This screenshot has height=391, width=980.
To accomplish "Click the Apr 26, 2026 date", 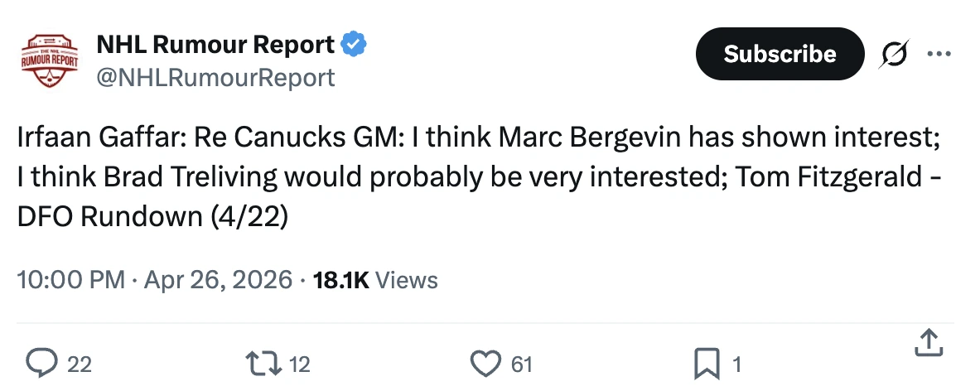I will [218, 280].
